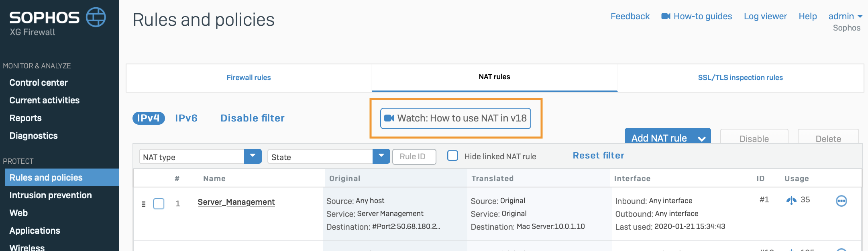This screenshot has height=251, width=868.
Task: Grab the drag handle icon for rule 1
Action: coord(144,204)
